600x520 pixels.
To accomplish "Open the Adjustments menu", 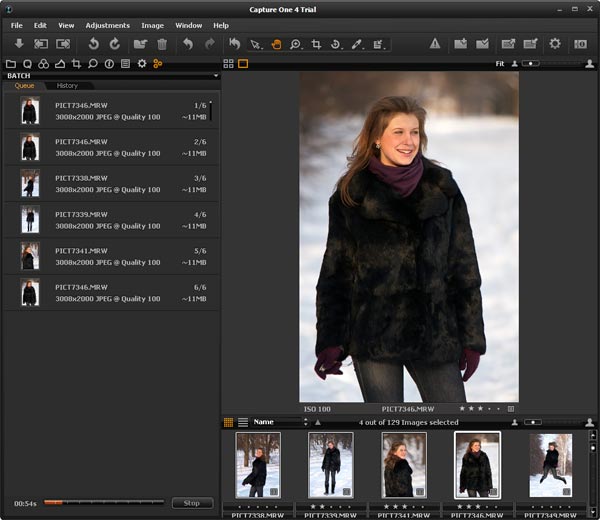I will point(107,24).
